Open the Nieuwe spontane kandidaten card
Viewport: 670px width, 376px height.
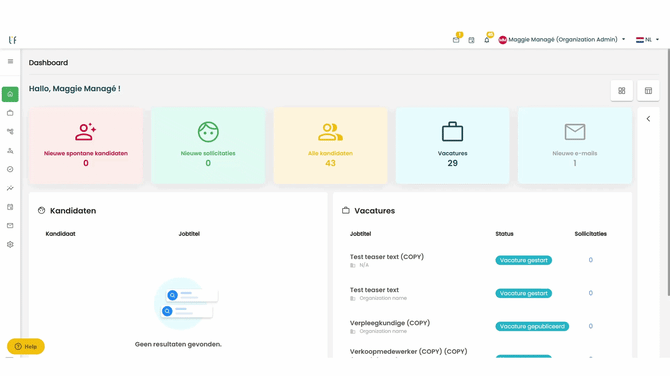86,145
